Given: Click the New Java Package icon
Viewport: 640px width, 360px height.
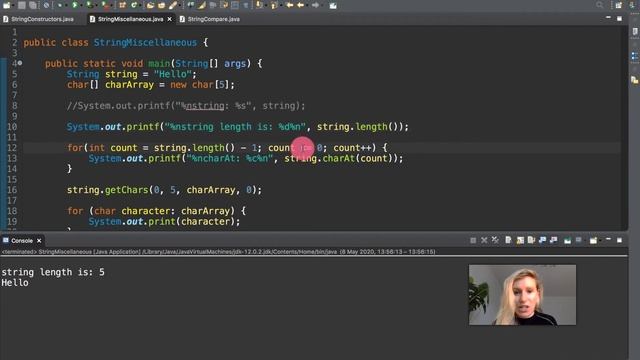Looking at the screenshot, I should [x=122, y=5].
